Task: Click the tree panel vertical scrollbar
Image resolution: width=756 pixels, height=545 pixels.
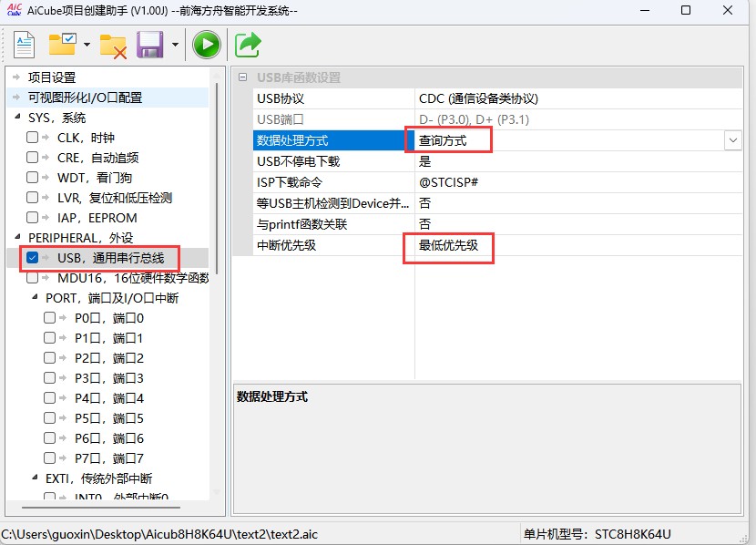Action: point(217,179)
